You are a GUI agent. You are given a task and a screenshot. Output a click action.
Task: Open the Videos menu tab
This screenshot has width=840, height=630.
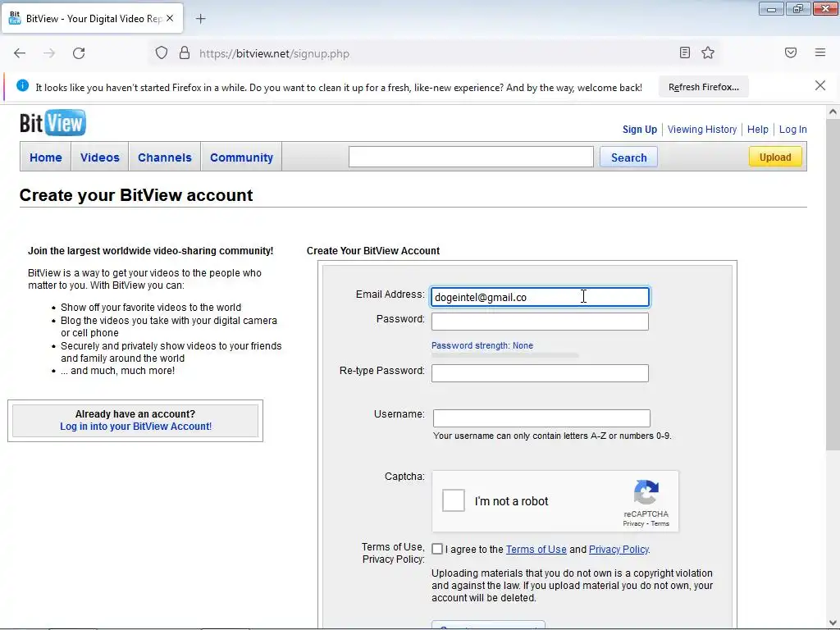99,157
